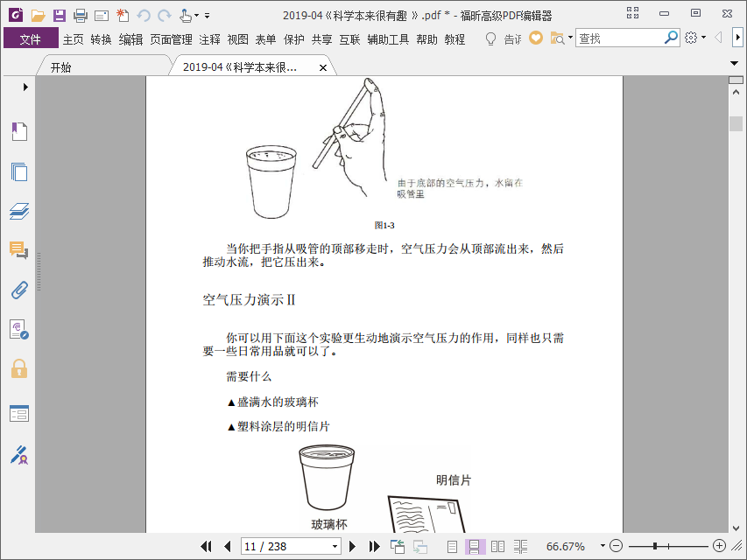Switch to the 开始 tab

pyautogui.click(x=61, y=67)
